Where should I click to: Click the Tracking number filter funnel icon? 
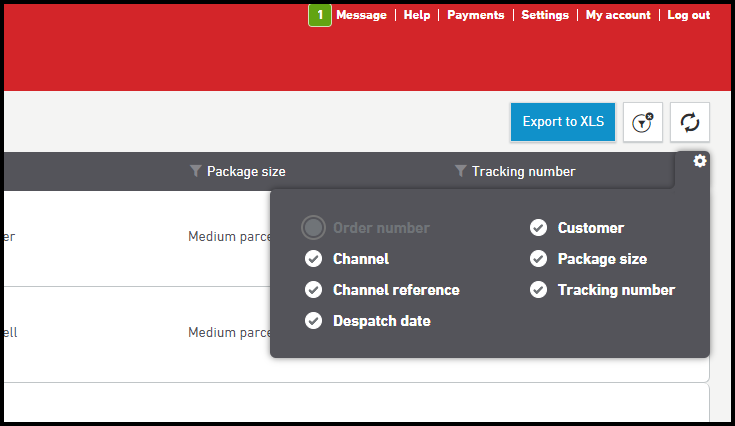(460, 171)
